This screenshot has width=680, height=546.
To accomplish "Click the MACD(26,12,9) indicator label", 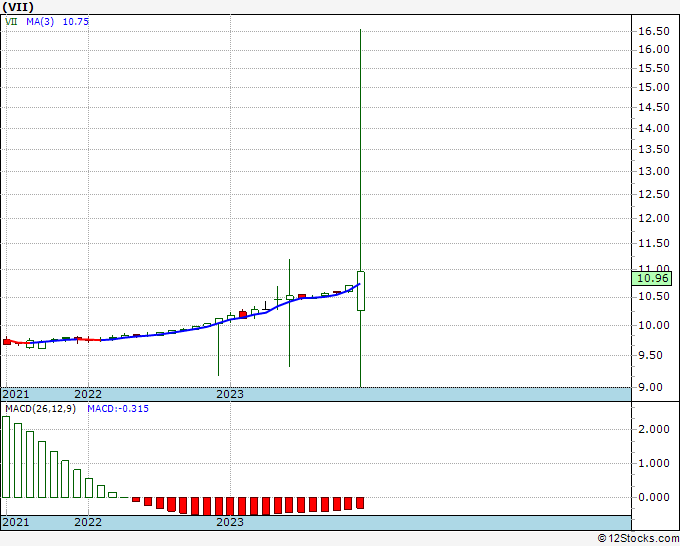I will [x=40, y=409].
